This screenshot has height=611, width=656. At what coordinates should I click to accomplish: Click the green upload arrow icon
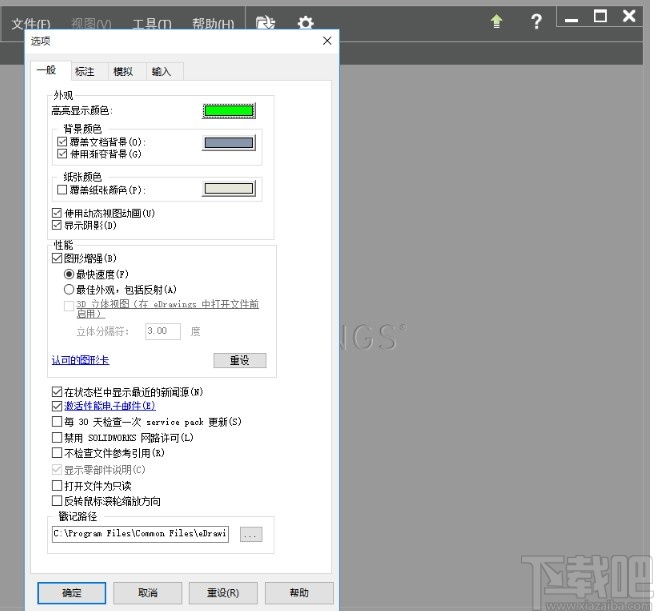(x=497, y=21)
